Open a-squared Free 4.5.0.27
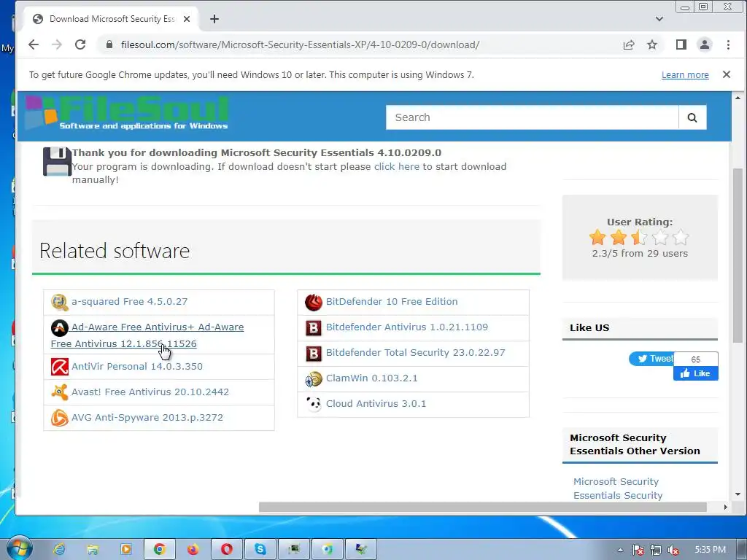Viewport: 747px width, 560px height. (x=130, y=301)
